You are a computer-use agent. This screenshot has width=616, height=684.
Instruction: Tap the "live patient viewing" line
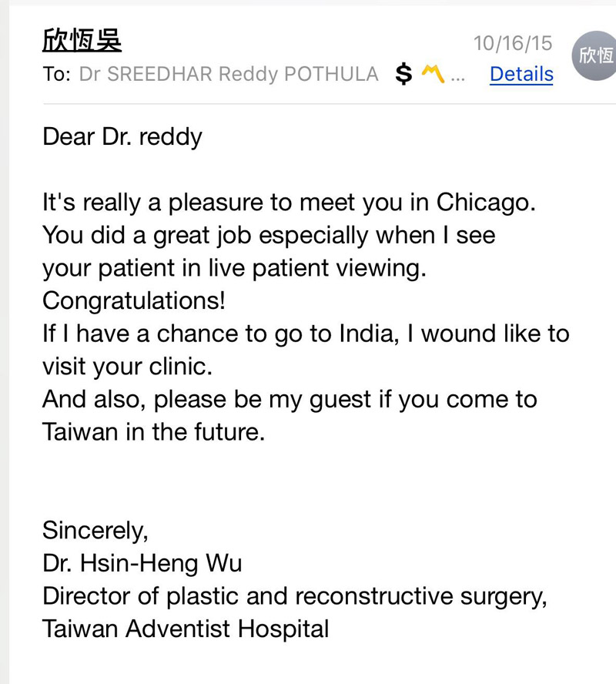click(x=233, y=268)
